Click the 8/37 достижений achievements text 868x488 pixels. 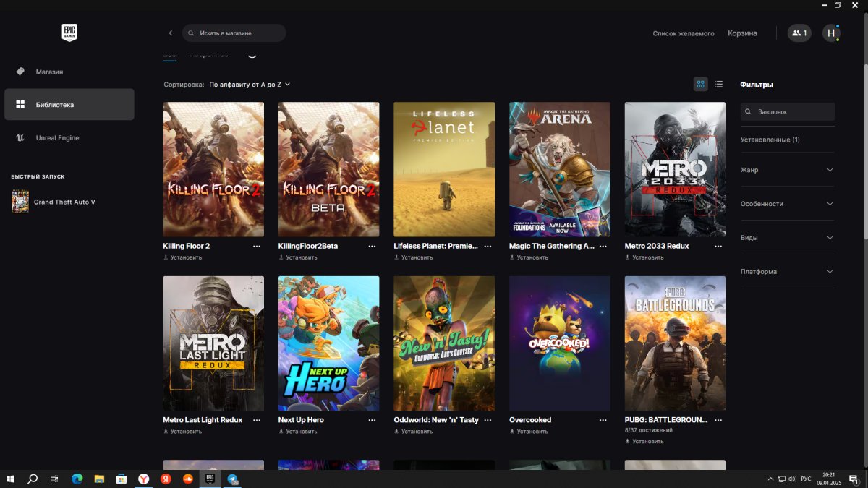pyautogui.click(x=649, y=431)
